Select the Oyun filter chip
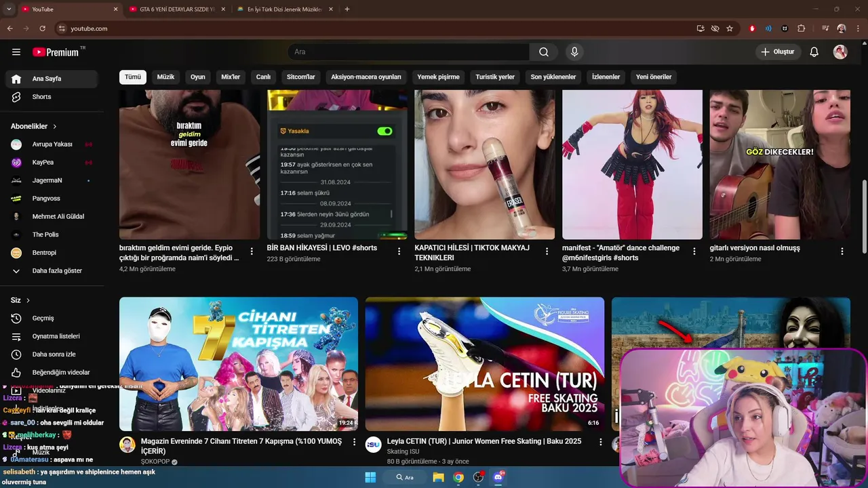This screenshot has height=488, width=868. coord(198,77)
